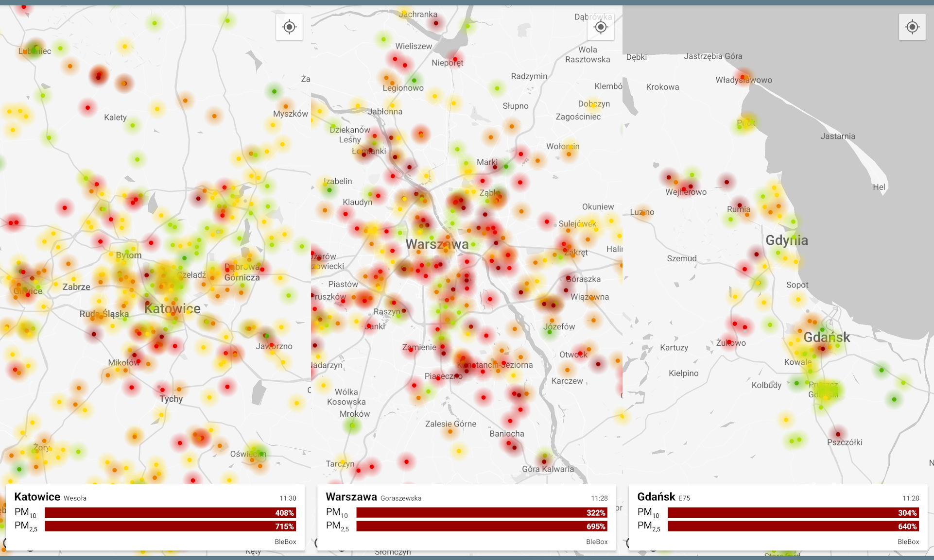Open the Gdańsk E75 station card title
This screenshot has height=560, width=934.
click(x=656, y=497)
